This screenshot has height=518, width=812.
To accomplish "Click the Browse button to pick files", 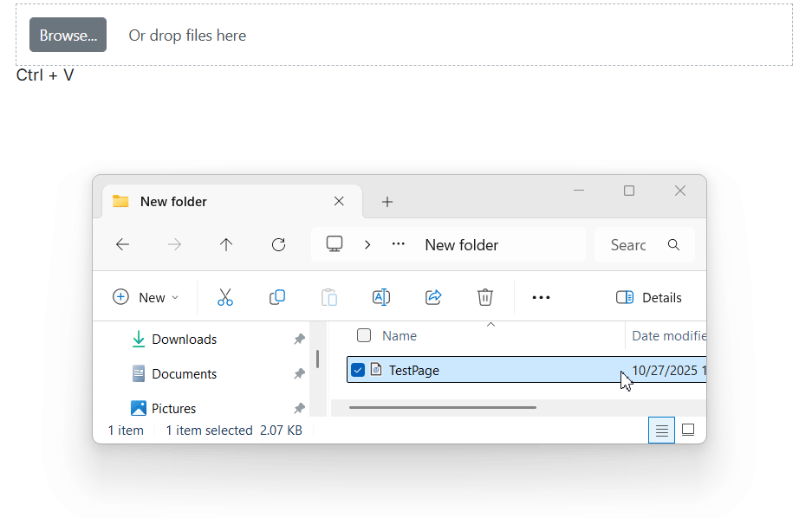I will coord(68,35).
